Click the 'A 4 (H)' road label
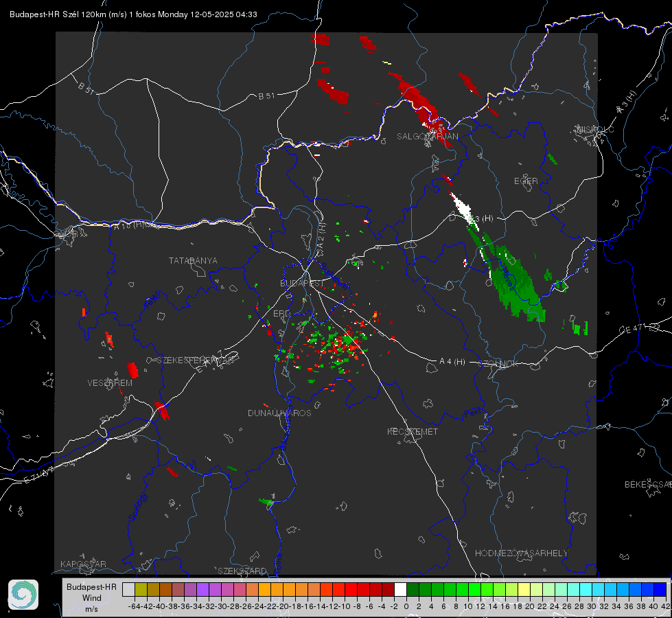Screen dimensions: 672x618 [452, 362]
